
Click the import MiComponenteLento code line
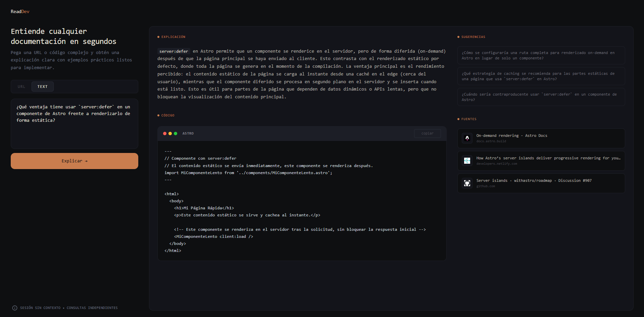tap(248, 173)
